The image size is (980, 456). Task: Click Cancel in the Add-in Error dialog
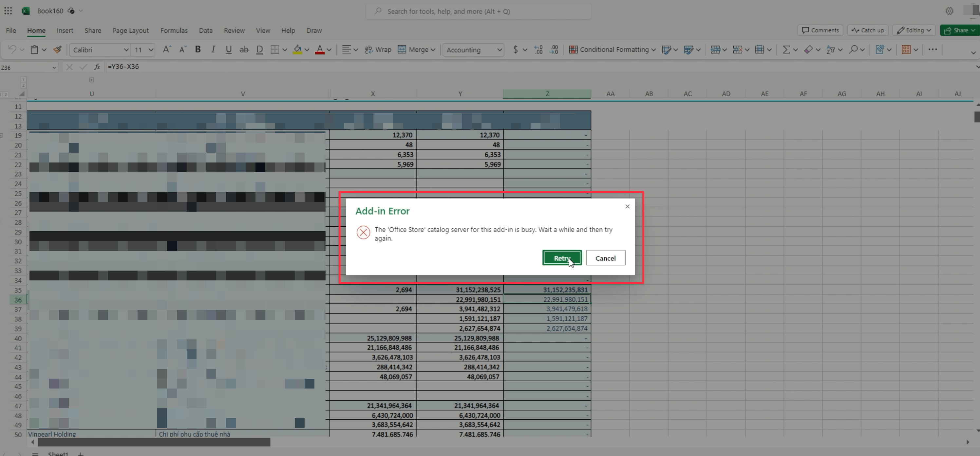point(605,258)
